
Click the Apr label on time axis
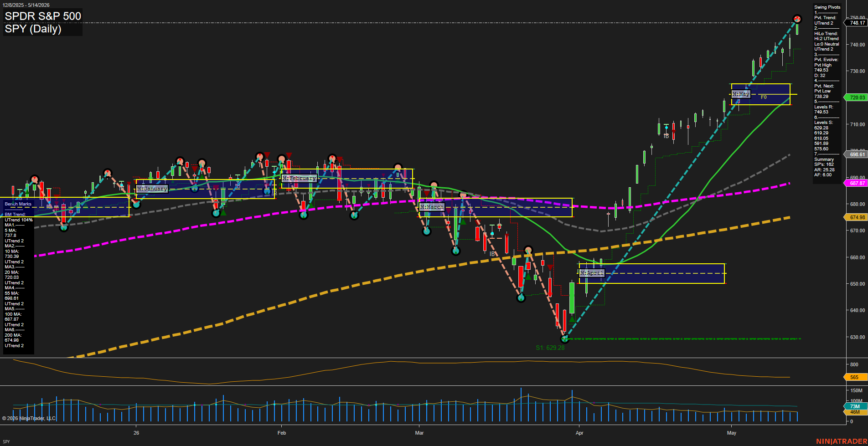pos(579,433)
